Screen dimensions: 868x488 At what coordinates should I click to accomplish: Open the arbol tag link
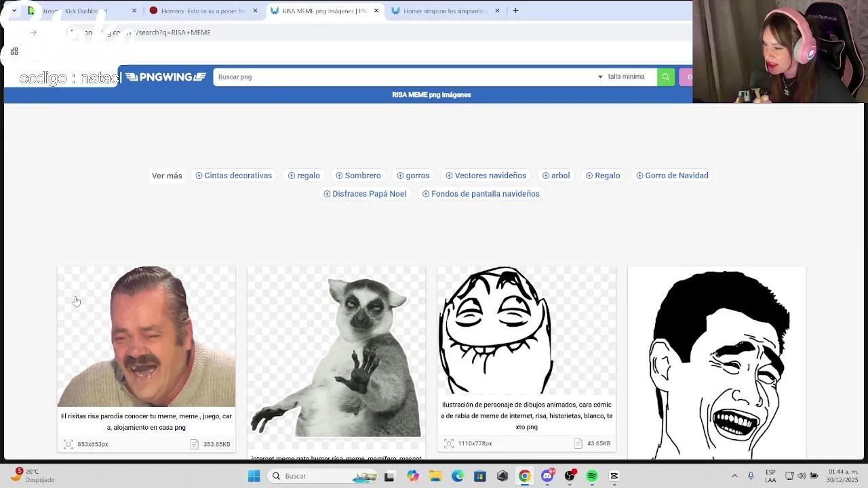tap(556, 176)
